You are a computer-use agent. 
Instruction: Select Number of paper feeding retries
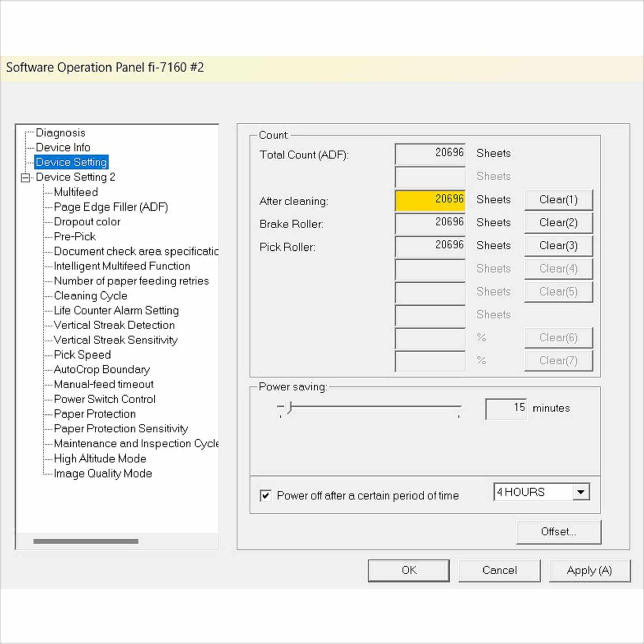point(131,281)
